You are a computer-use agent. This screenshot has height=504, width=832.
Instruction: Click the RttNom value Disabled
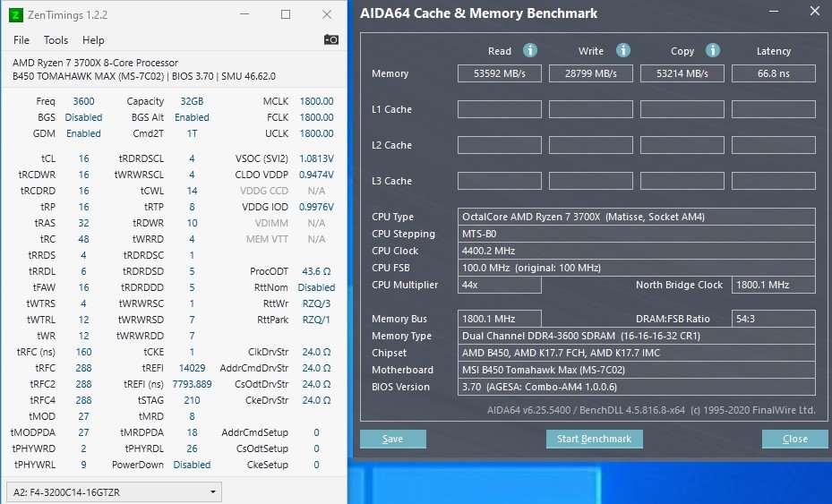click(316, 287)
